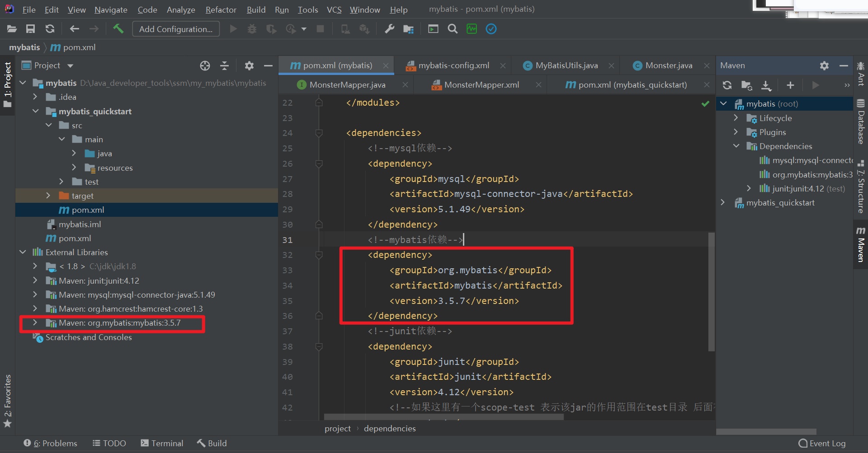Toggle the Structure side tool window
This screenshot has width=868, height=453.
pyautogui.click(x=861, y=186)
